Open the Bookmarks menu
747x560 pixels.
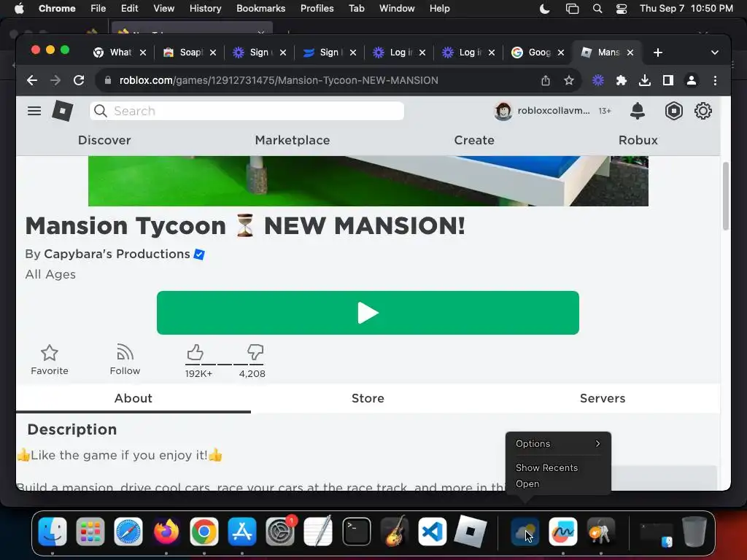(x=260, y=9)
